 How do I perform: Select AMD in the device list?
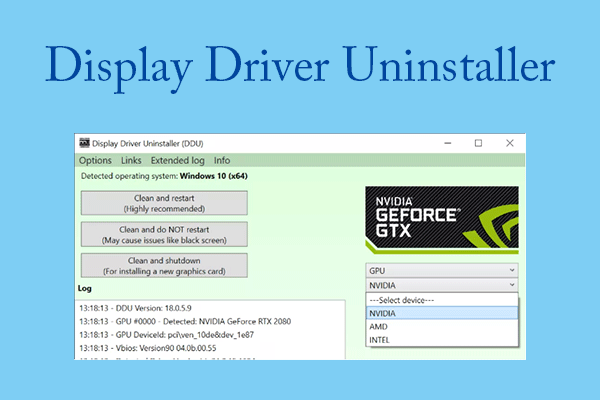(442, 327)
